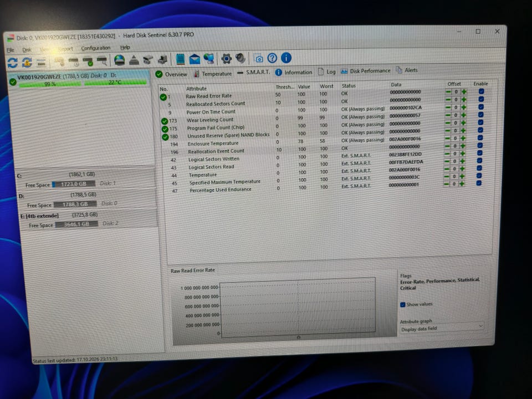Toggle Enable checkbox for Logical Sectors Written
The image size is (532, 399).
pyautogui.click(x=479, y=153)
